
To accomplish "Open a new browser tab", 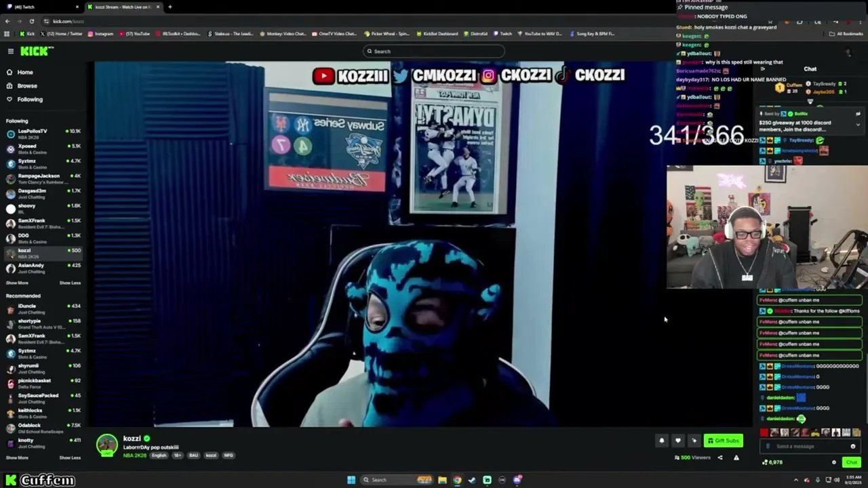I will pyautogui.click(x=170, y=7).
